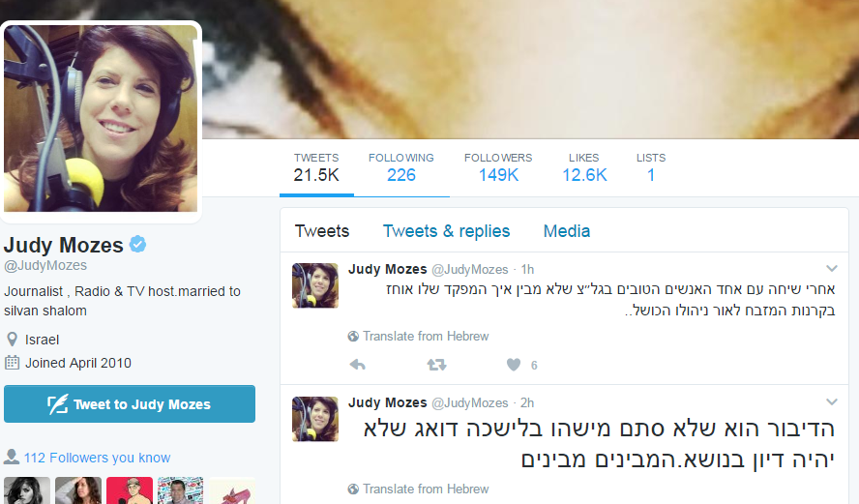Switch to Tweets & replies tab

[x=446, y=231]
